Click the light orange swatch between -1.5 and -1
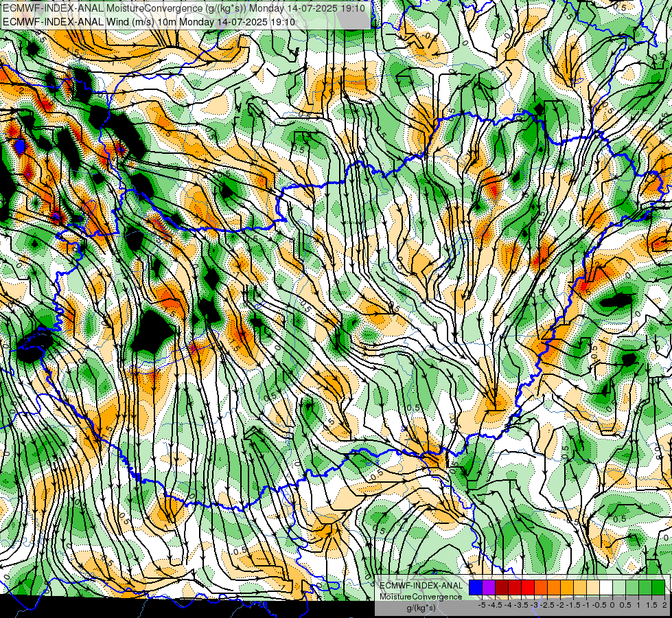Screen dimensions: 672x618 (x=580, y=588)
